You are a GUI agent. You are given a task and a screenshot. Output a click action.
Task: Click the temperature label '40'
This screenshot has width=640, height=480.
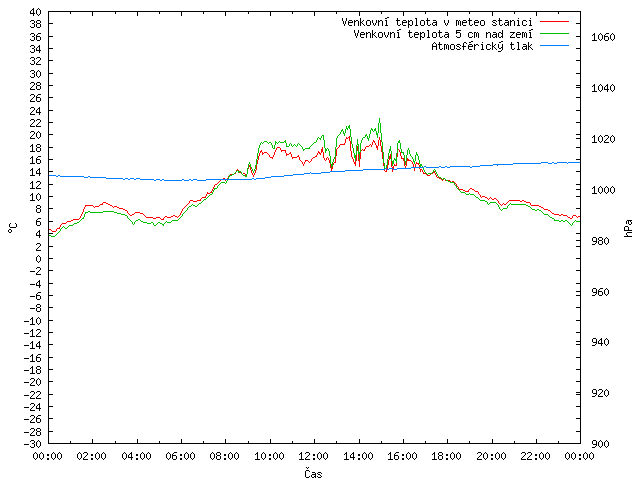pos(36,12)
